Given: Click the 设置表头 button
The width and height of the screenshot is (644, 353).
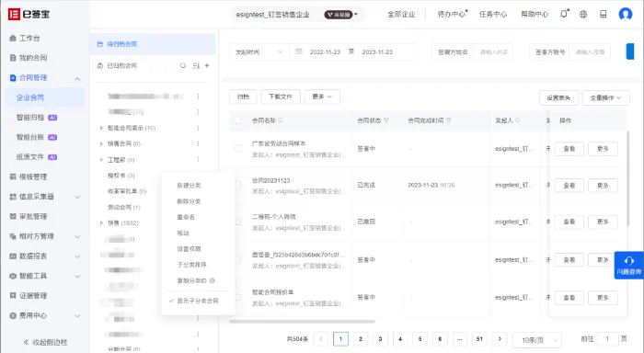Looking at the screenshot, I should tap(558, 97).
